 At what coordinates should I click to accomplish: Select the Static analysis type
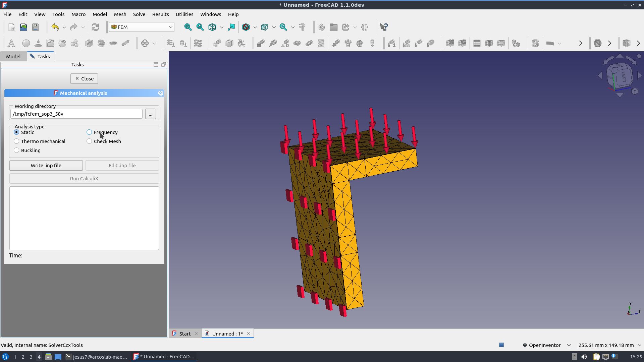coord(24,132)
